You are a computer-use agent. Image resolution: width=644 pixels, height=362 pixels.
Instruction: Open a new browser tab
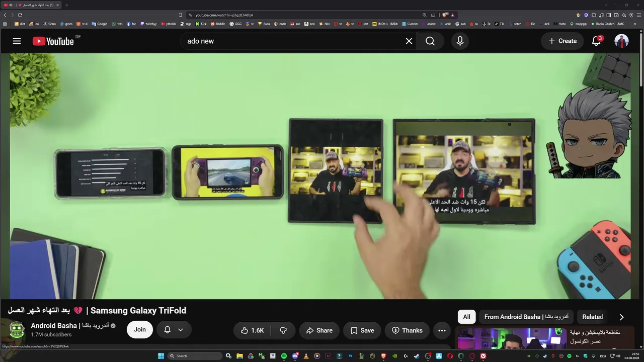coord(66,5)
